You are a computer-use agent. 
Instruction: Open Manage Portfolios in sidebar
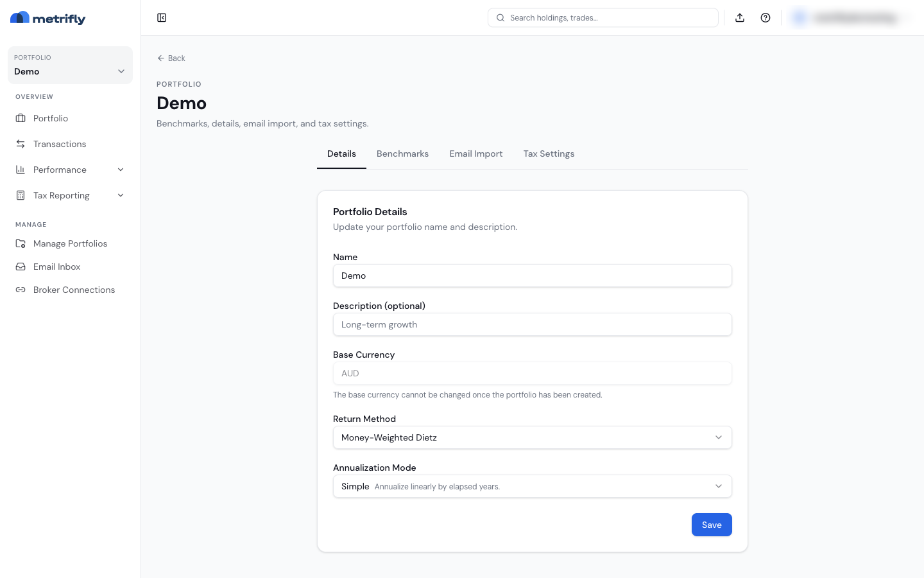70,243
